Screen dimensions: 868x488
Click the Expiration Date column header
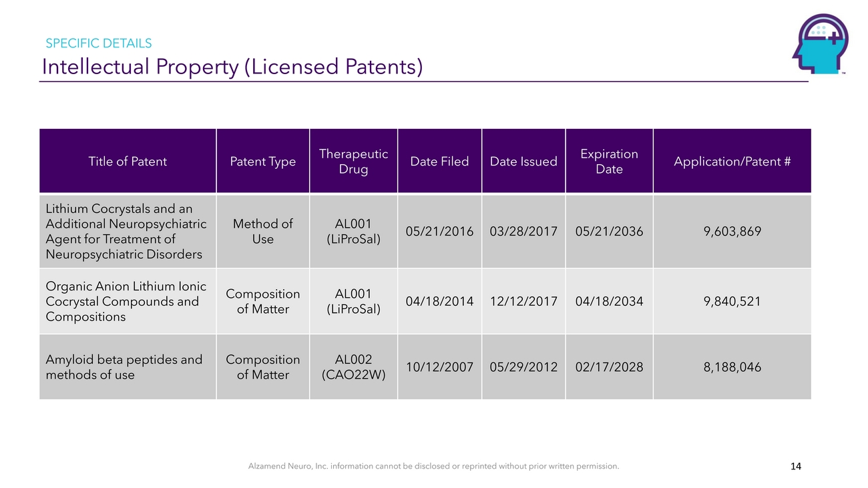tap(609, 162)
